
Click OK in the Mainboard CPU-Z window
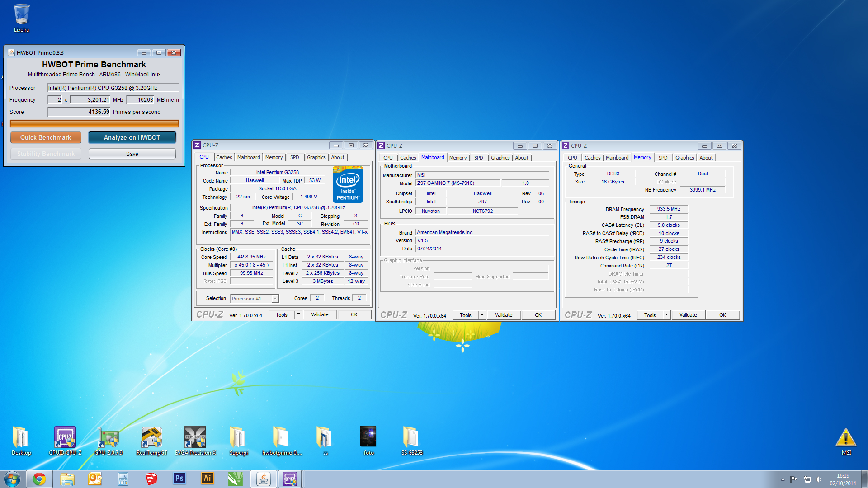point(538,315)
